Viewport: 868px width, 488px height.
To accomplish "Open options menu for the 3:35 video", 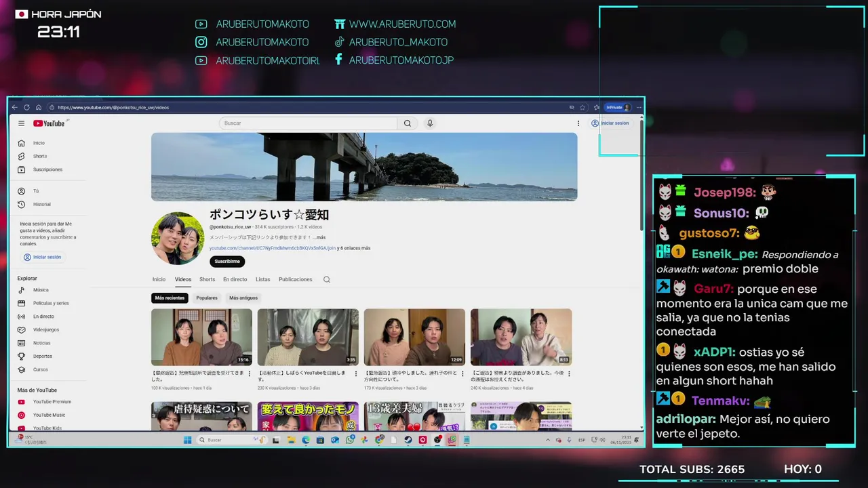I will tap(356, 373).
